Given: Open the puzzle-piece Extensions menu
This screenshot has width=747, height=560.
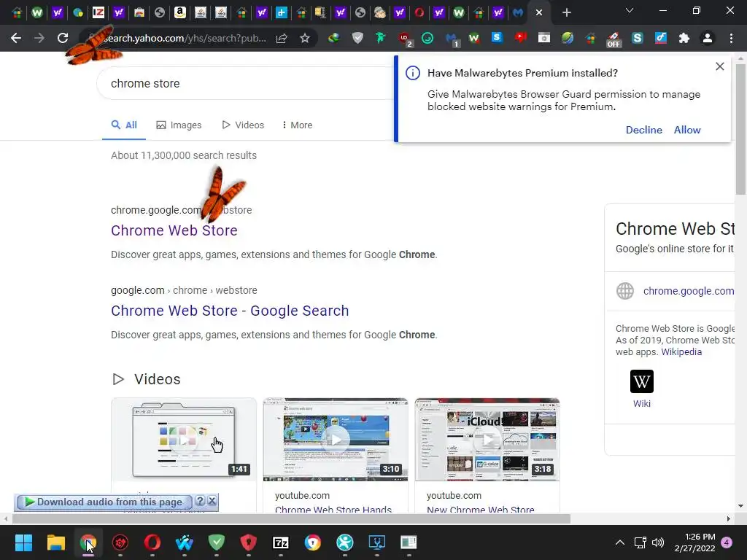Looking at the screenshot, I should click(x=684, y=38).
